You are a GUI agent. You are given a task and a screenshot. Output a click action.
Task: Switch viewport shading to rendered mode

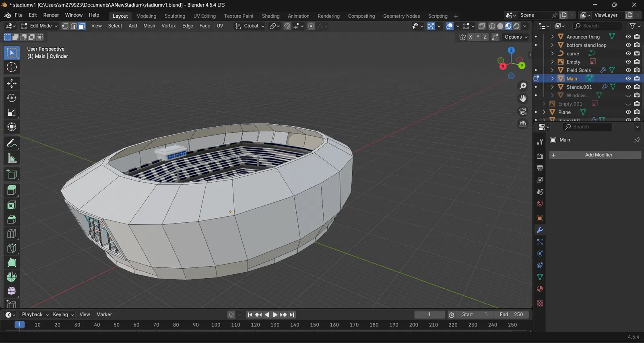pos(516,26)
